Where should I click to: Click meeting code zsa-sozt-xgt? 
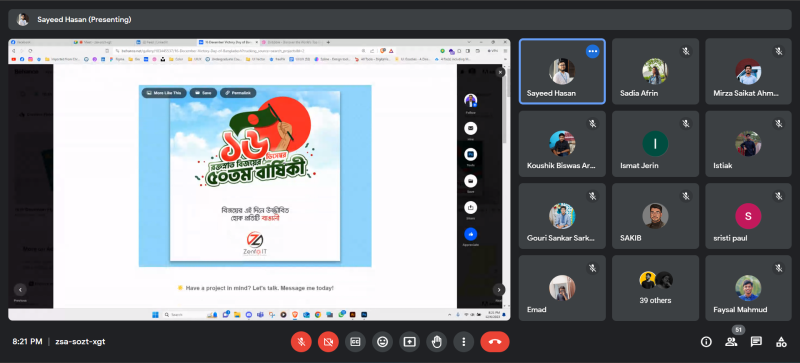[80, 342]
